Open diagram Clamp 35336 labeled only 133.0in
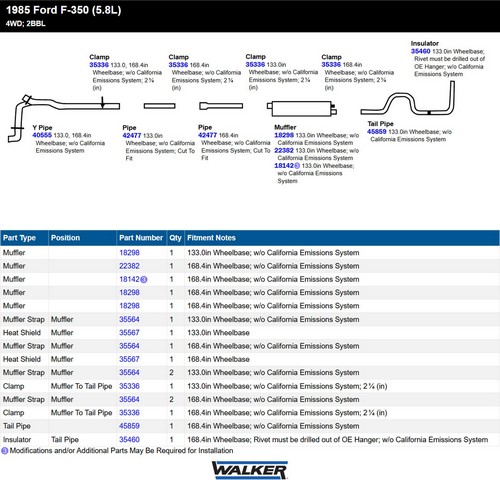This screenshot has height=480, width=500. point(255,65)
